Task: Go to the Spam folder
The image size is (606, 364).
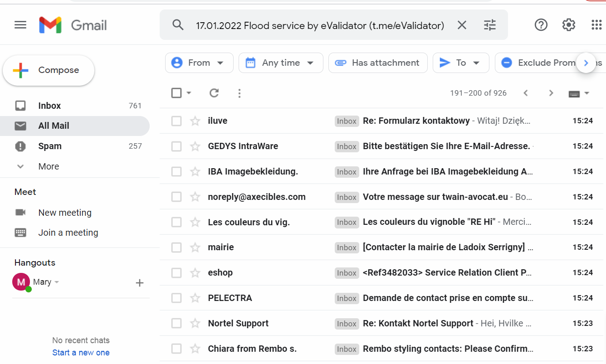Action: coord(50,146)
